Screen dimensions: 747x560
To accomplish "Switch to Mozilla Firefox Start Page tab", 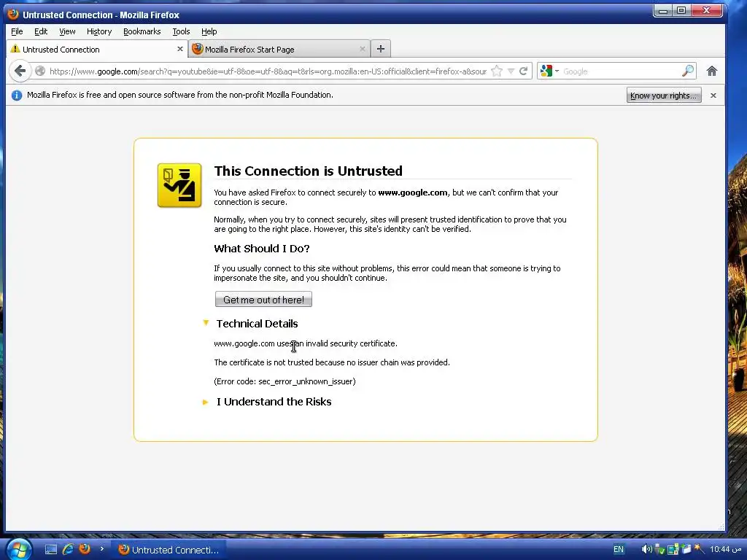I will [x=279, y=49].
